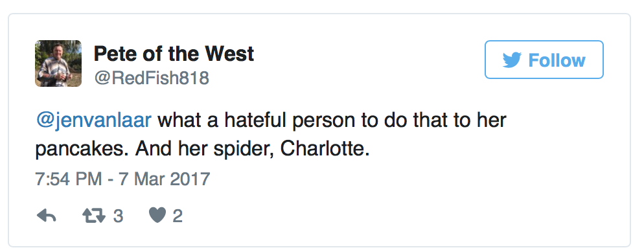644x250 pixels.
Task: Click the Twitter bird inside the Follow button
Action: pos(512,60)
